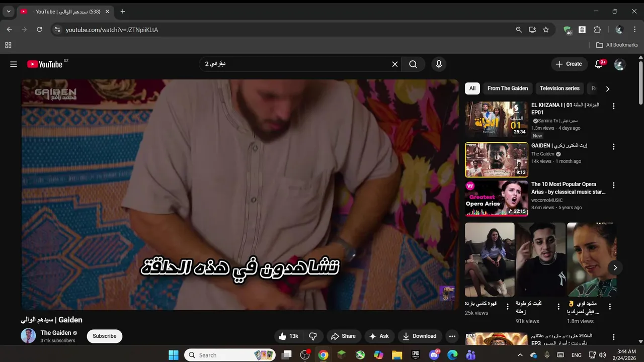This screenshot has height=362, width=644.
Task: Open the Ask AI button
Action: click(x=379, y=336)
